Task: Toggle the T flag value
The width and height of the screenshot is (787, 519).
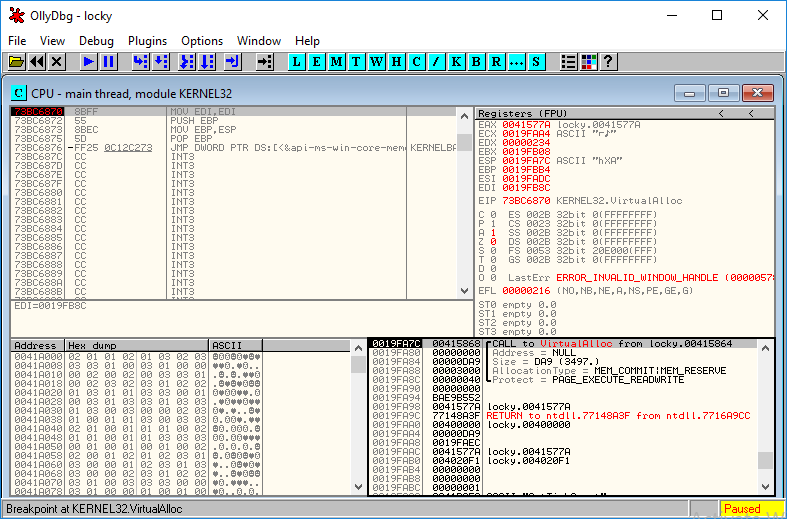Action: tap(493, 260)
